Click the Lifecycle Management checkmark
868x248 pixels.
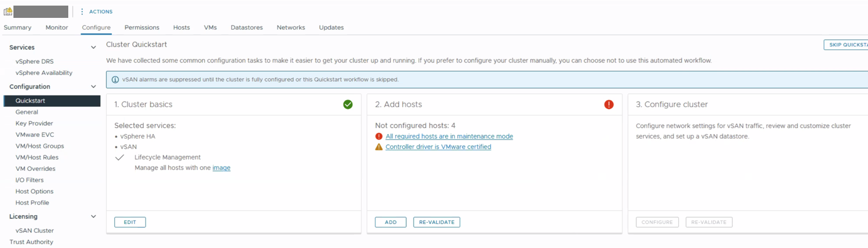[x=119, y=158]
